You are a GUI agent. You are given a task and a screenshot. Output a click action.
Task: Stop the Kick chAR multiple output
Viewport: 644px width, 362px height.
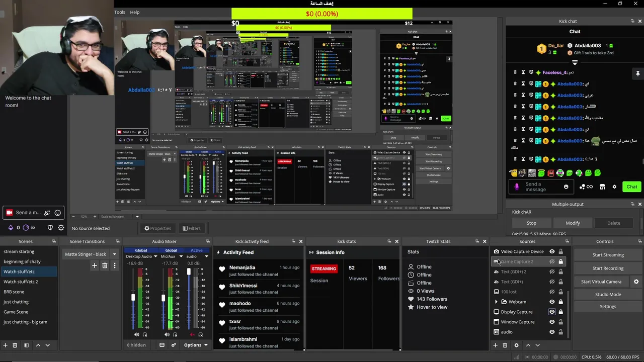(x=531, y=223)
